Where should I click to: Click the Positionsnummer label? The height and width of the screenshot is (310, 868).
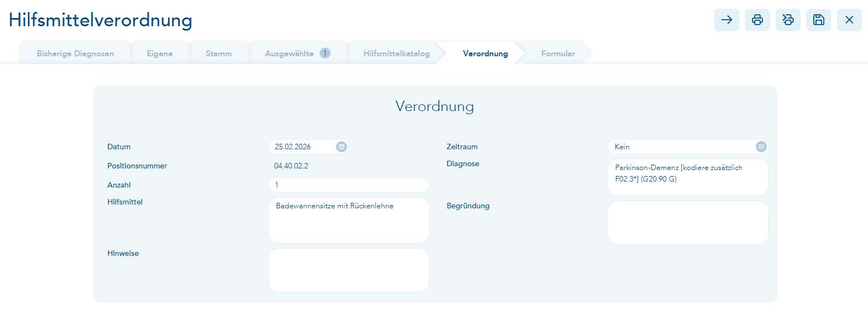(137, 166)
